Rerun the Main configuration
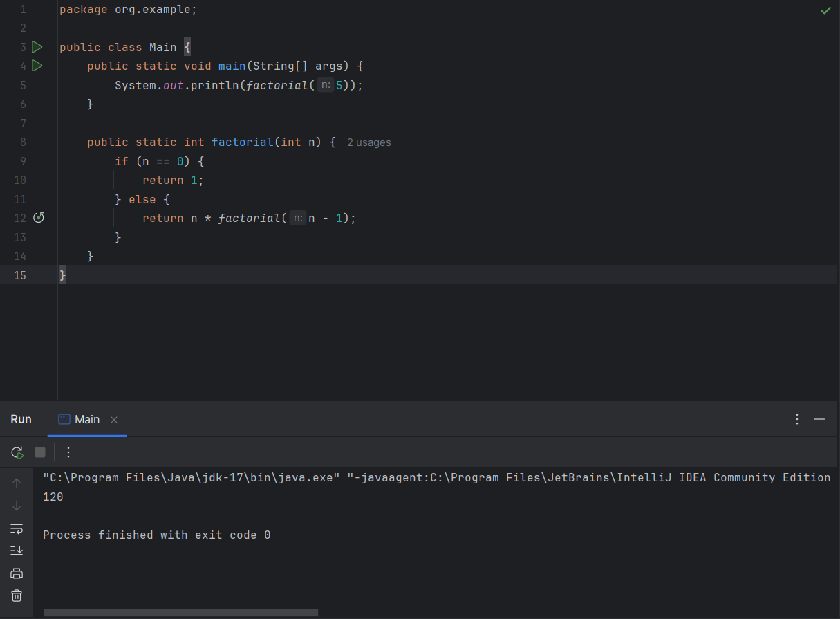Image resolution: width=840 pixels, height=619 pixels. point(17,452)
